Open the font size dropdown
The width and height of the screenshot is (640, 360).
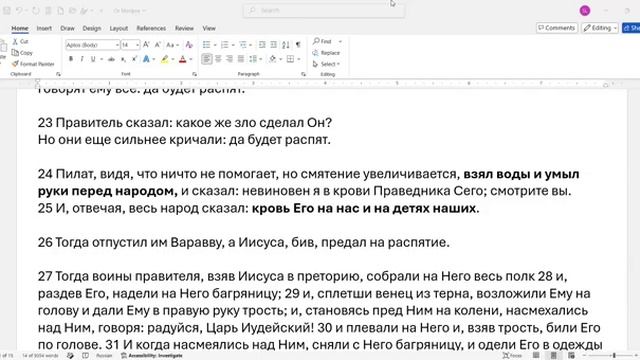138,45
